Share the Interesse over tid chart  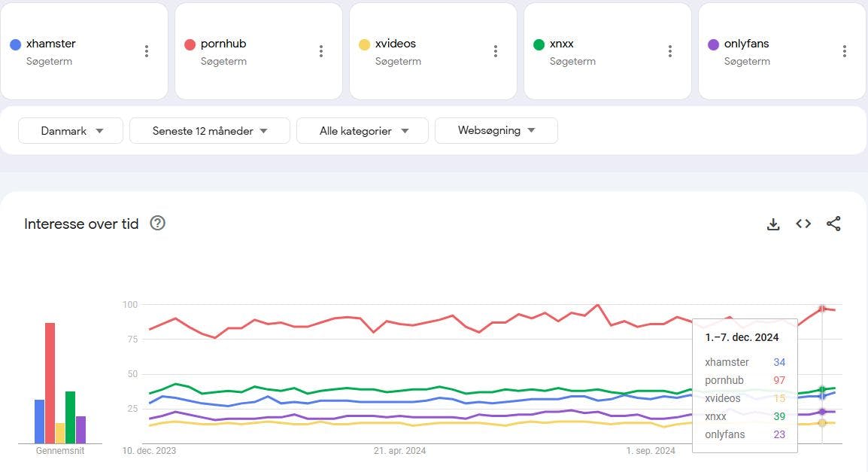tap(833, 224)
